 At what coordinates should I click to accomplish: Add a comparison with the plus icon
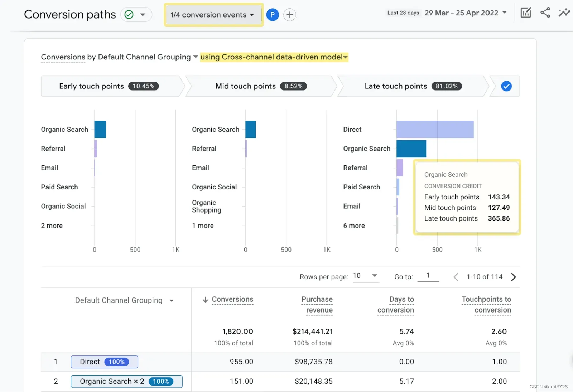point(289,15)
